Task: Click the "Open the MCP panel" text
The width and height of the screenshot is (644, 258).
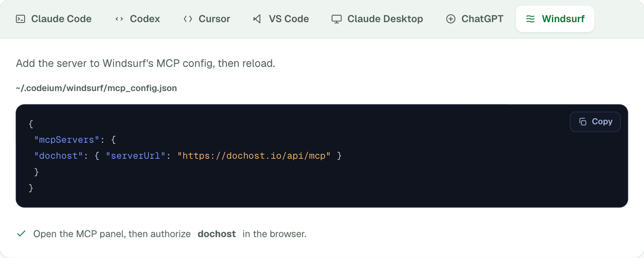Action: click(112, 234)
